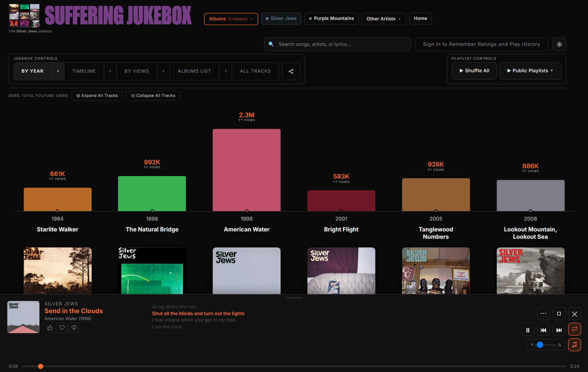Click the Bright Flight album title text
Screen dimensions: 588x372
point(341,229)
